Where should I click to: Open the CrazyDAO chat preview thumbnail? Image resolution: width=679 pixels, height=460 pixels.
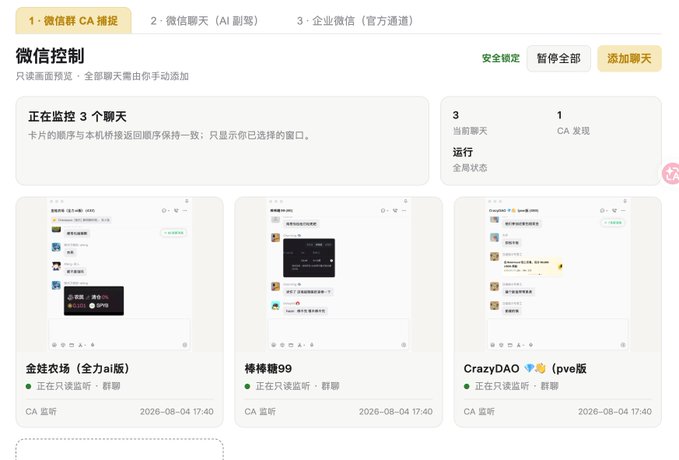[558, 274]
